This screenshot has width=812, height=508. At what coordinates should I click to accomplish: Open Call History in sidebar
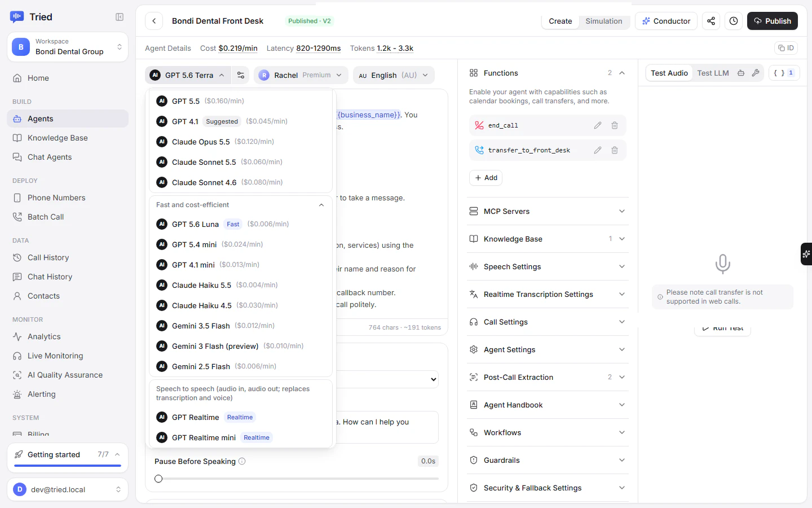(68, 257)
